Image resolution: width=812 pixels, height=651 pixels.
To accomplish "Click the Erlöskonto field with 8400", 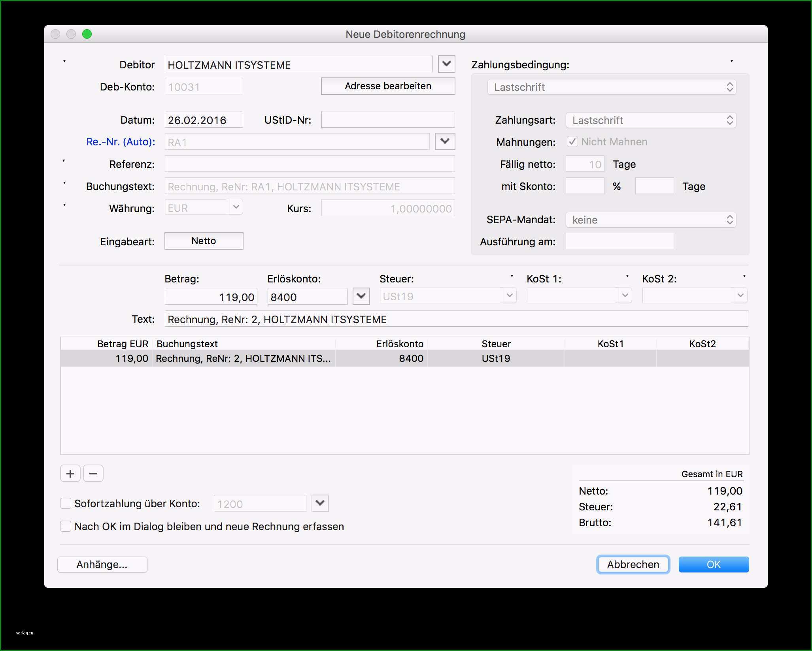I will pos(307,296).
